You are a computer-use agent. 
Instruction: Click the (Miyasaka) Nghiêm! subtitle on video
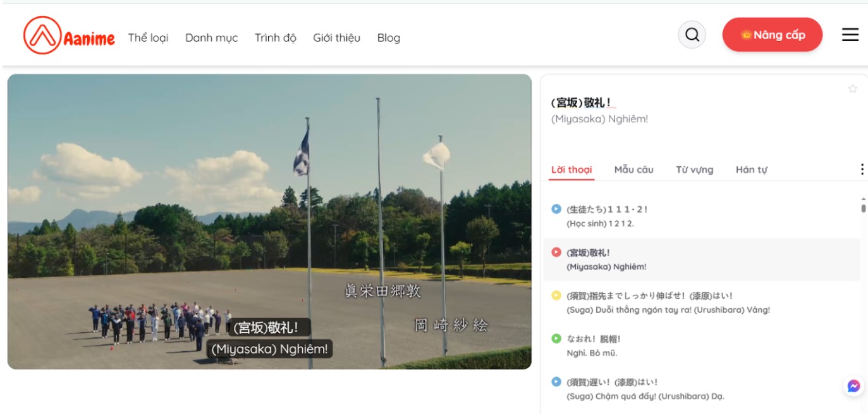coord(270,349)
